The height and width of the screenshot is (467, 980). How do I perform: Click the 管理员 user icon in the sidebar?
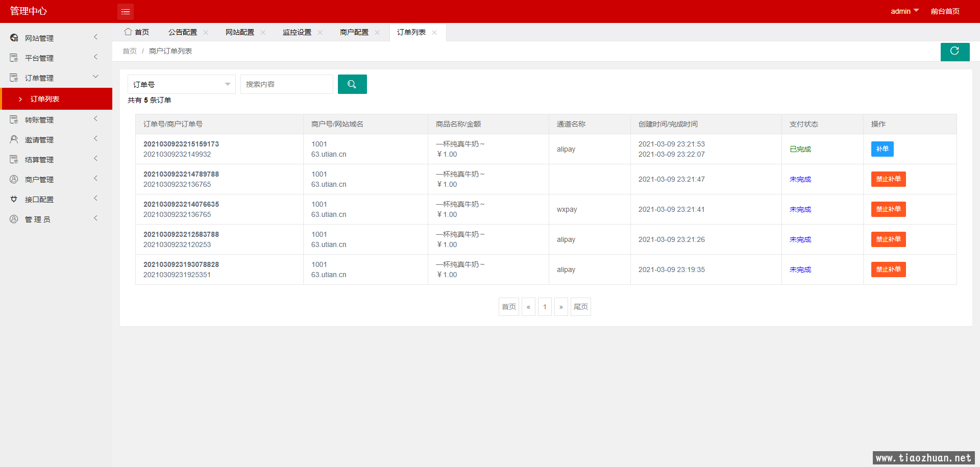click(14, 219)
